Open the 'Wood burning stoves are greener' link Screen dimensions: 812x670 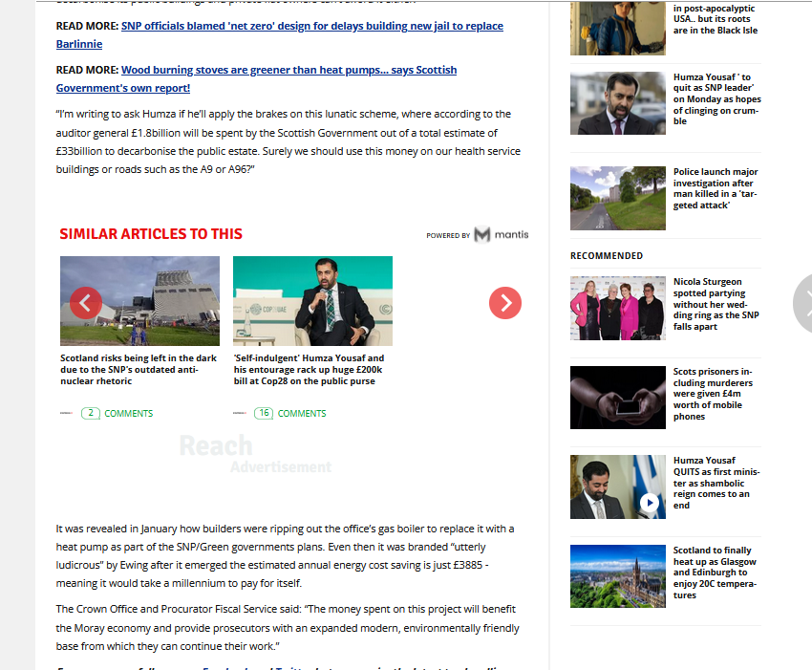click(256, 78)
